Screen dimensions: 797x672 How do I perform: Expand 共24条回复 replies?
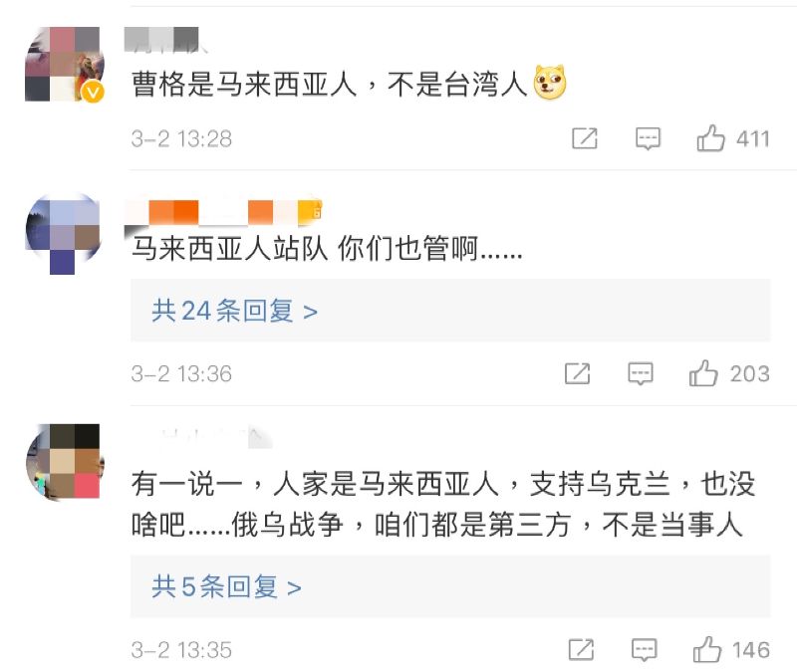pos(235,311)
